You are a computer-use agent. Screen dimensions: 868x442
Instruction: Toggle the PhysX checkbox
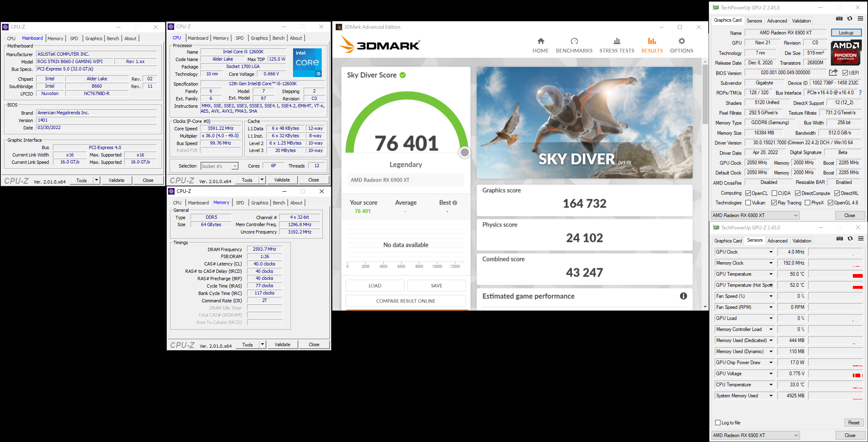coord(807,203)
